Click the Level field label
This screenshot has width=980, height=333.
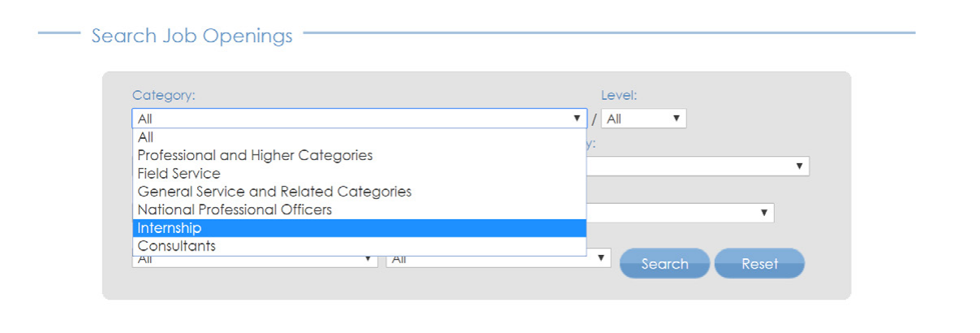619,95
